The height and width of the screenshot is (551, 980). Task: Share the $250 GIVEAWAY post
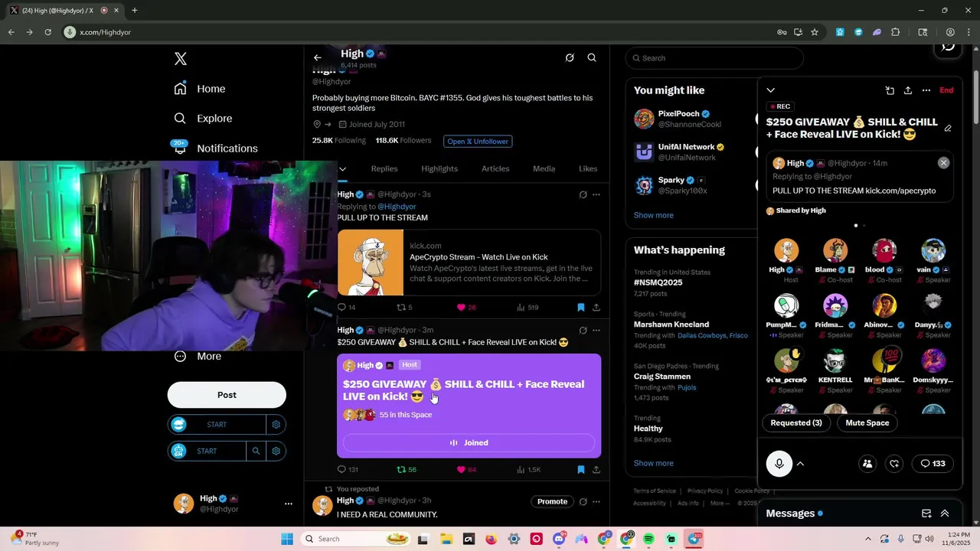pyautogui.click(x=596, y=469)
